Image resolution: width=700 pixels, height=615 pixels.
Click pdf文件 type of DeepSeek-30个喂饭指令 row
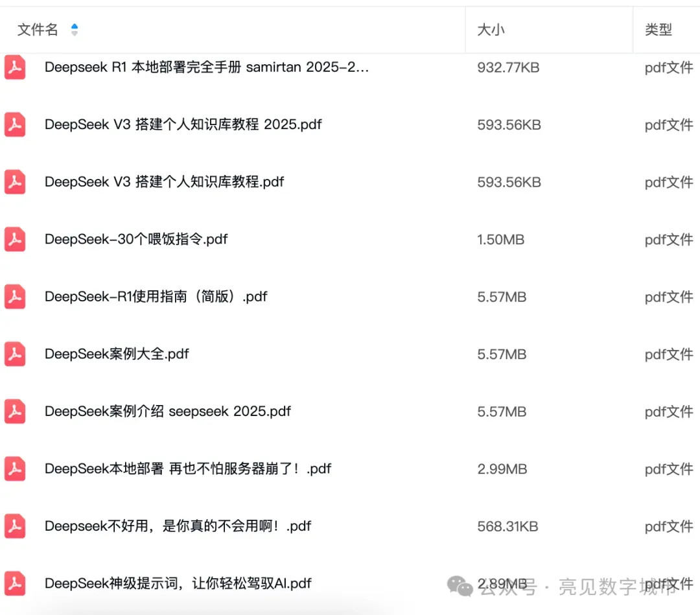point(669,240)
